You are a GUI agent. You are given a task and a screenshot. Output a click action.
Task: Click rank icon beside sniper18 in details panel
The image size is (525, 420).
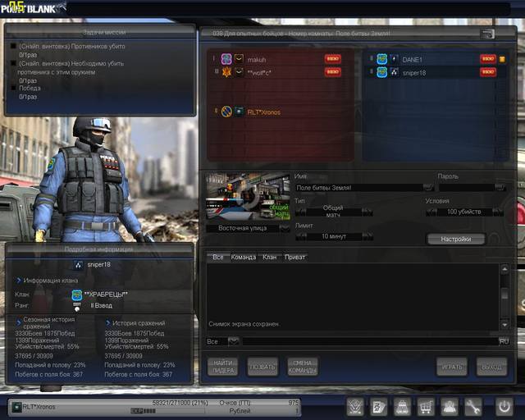click(79, 265)
